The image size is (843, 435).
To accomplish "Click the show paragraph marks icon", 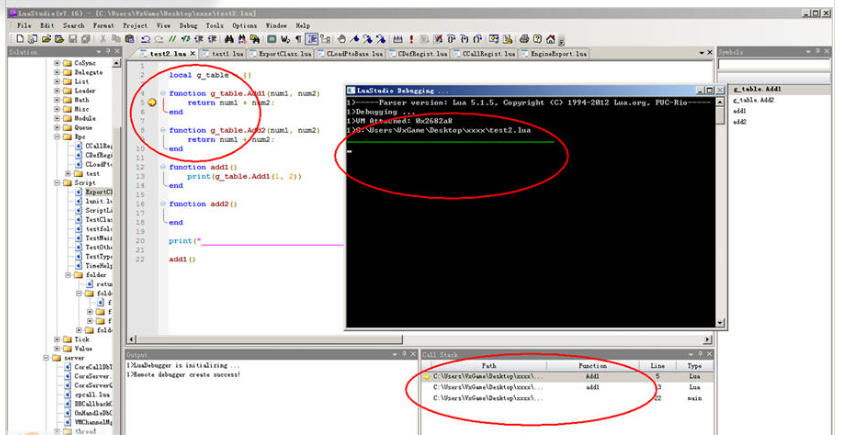I will (298, 39).
